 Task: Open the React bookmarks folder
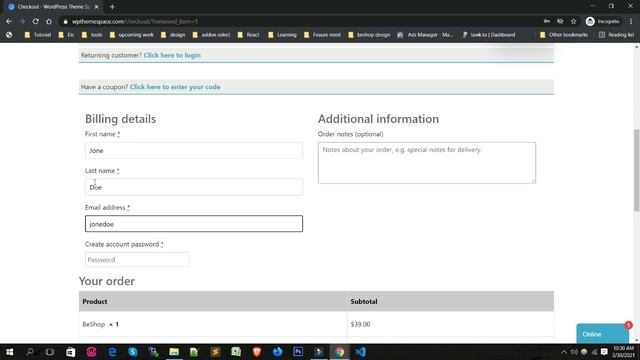click(x=248, y=35)
